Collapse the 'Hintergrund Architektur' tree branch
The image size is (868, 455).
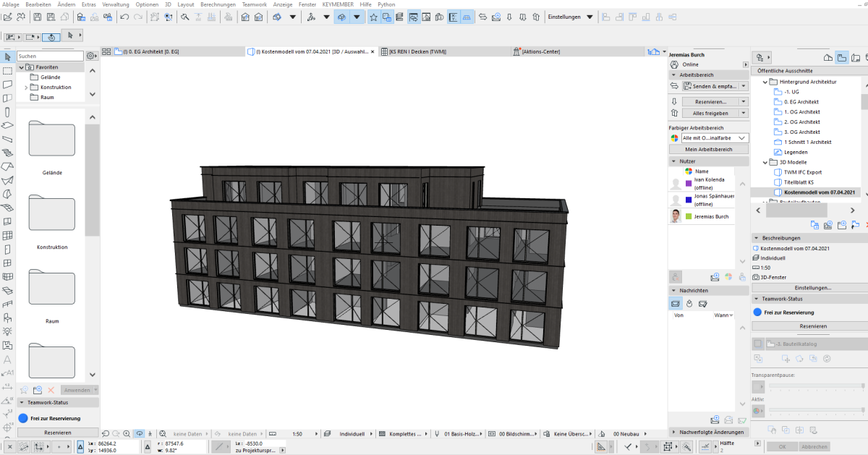(765, 81)
